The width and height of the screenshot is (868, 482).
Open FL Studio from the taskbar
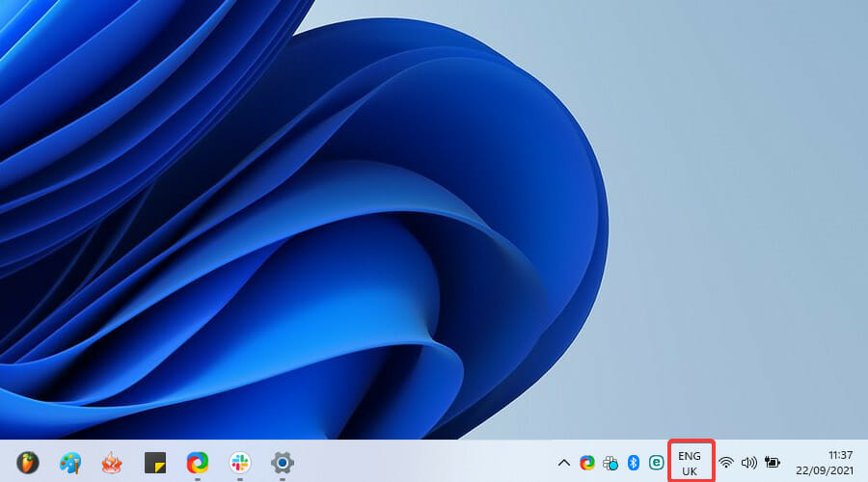click(x=28, y=462)
